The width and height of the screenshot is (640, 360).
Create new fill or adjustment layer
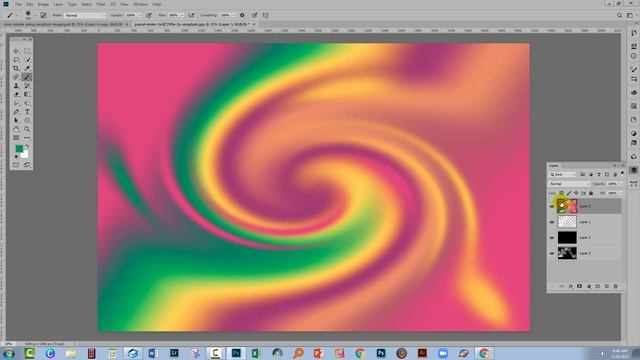point(589,287)
